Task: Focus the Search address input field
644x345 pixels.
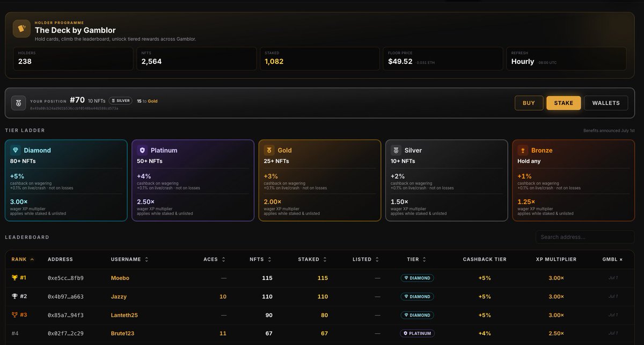Action: (585, 237)
